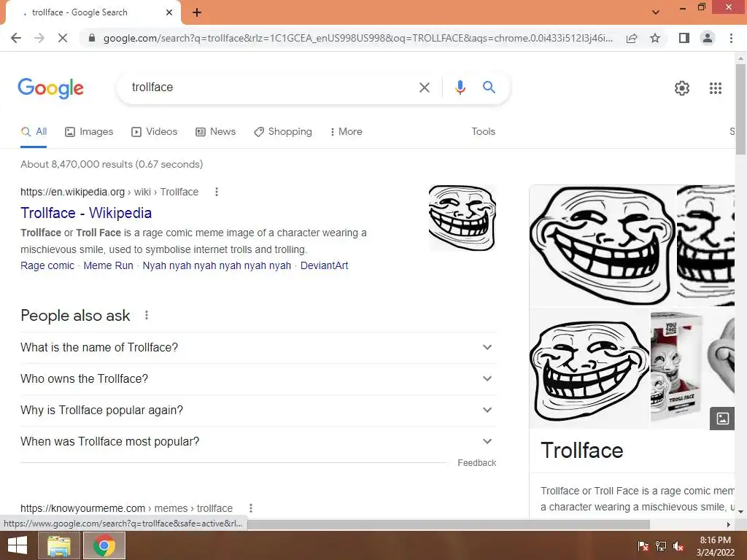
Task: Click the vertical scrollbar thumb
Action: point(740,109)
